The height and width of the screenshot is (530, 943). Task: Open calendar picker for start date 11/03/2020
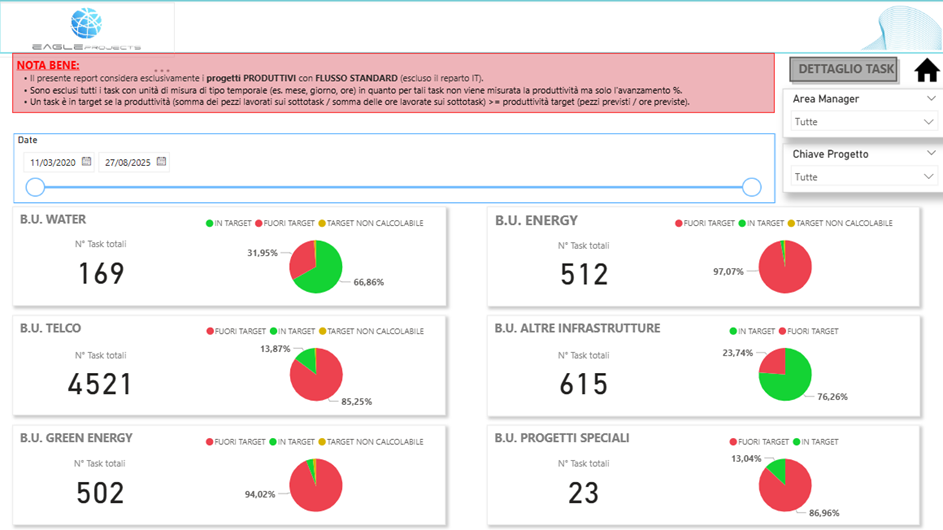coord(87,162)
